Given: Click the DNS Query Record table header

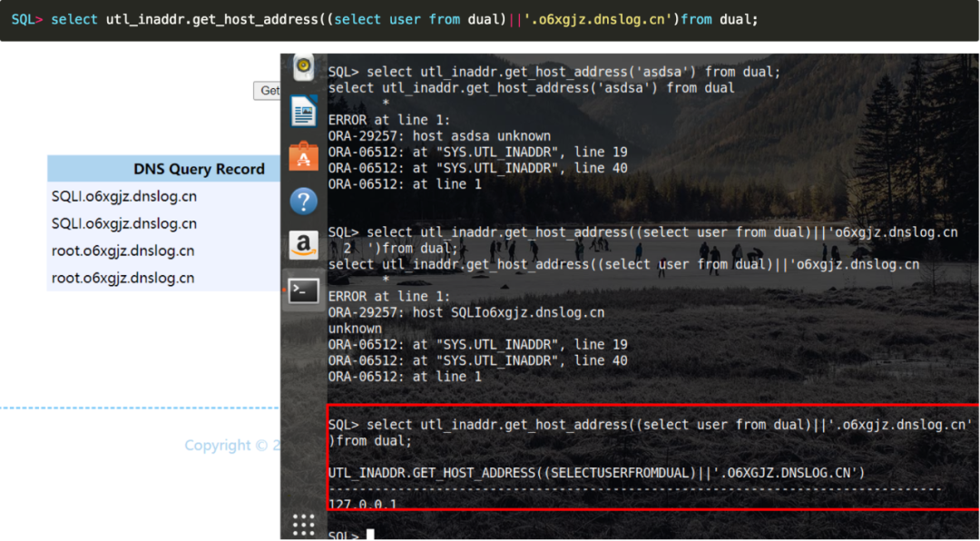Looking at the screenshot, I should [x=163, y=169].
